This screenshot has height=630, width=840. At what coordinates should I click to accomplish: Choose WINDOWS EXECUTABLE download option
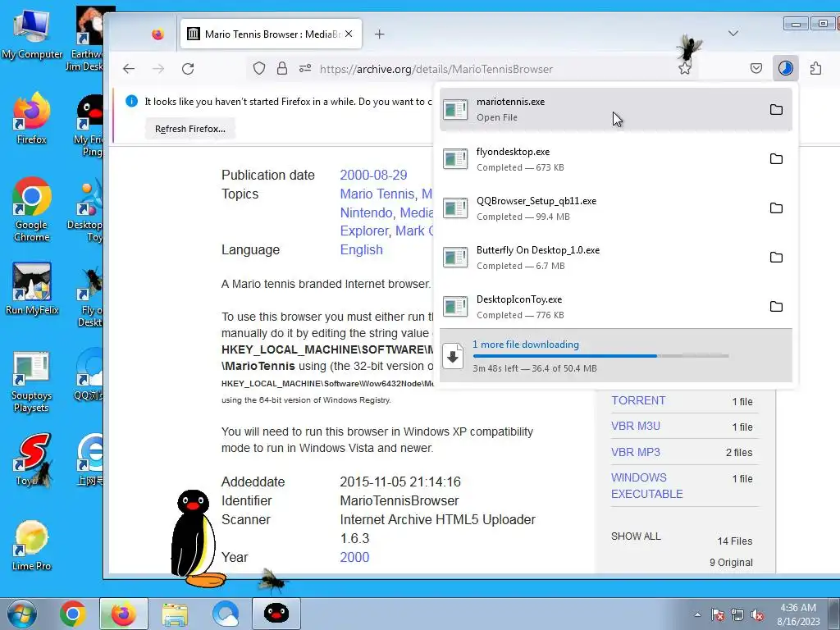[647, 486]
